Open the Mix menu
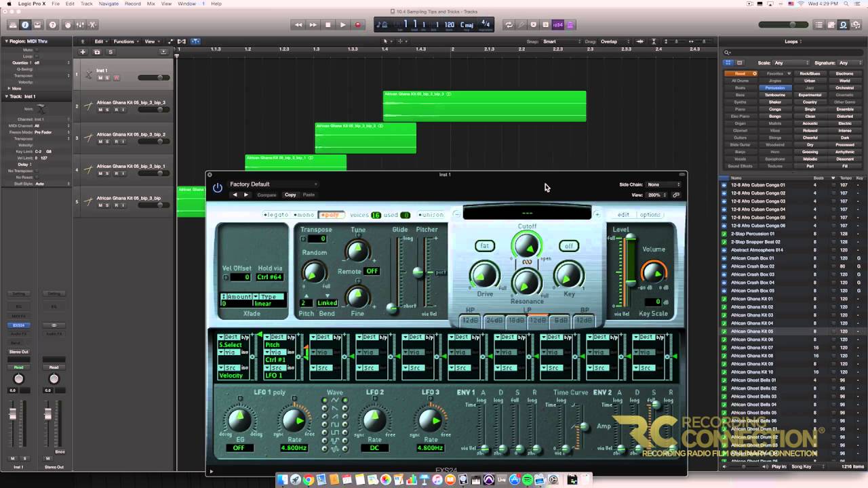The width and height of the screenshot is (868, 488). [151, 4]
